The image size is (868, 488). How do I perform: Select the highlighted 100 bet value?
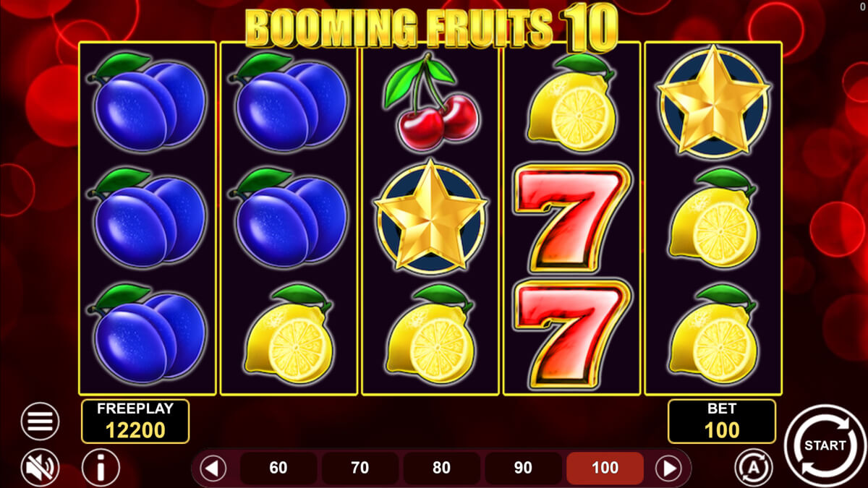pyautogui.click(x=605, y=468)
